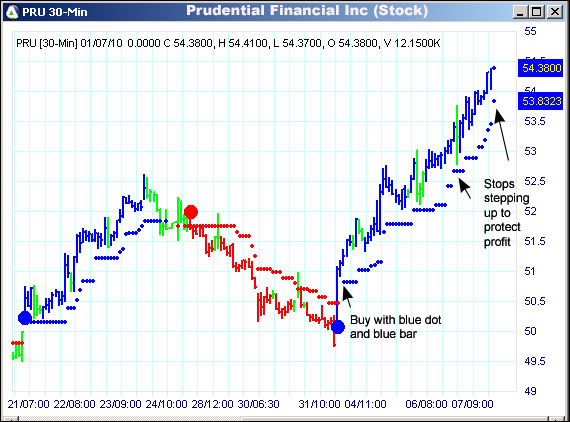
Task: Click the 53.5 price axis label
Action: (x=535, y=121)
